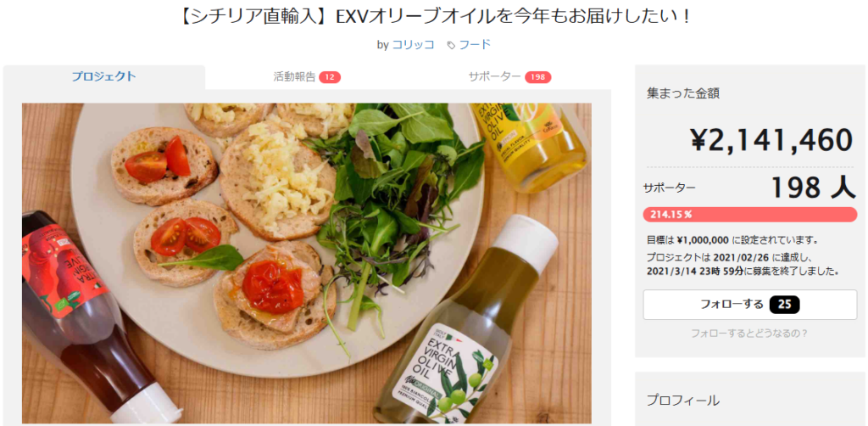This screenshot has height=426, width=868.
Task: Open the フォローするとどうなるの？ help link
Action: 749,334
